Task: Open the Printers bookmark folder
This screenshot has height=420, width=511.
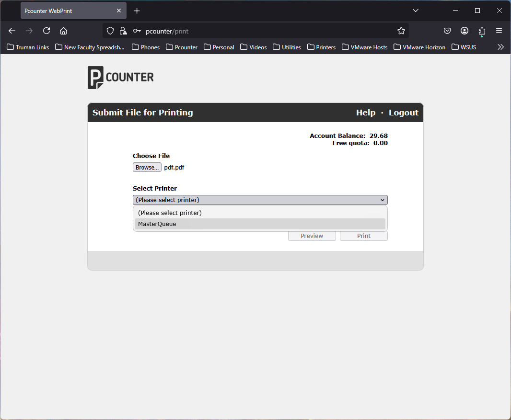Action: (321, 47)
